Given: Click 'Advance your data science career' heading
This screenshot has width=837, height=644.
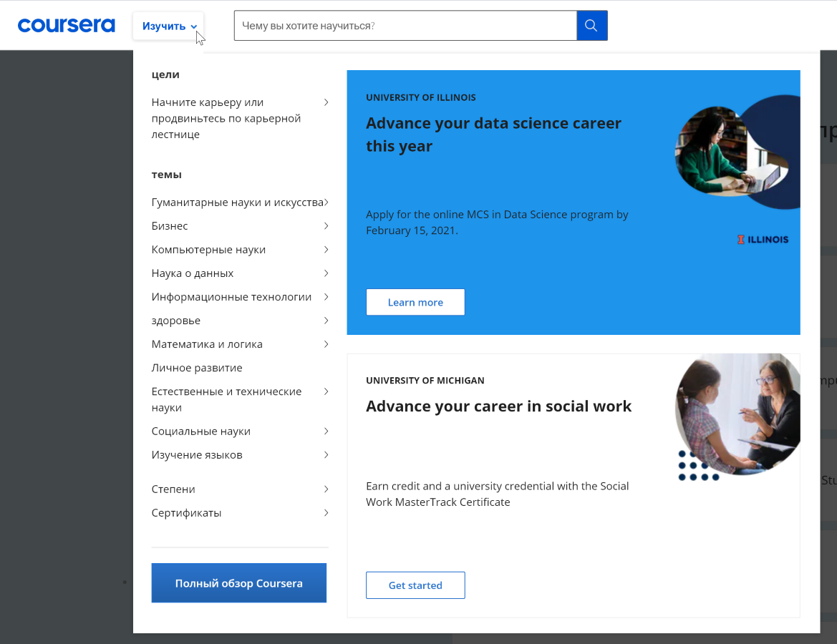Looking at the screenshot, I should coord(494,135).
